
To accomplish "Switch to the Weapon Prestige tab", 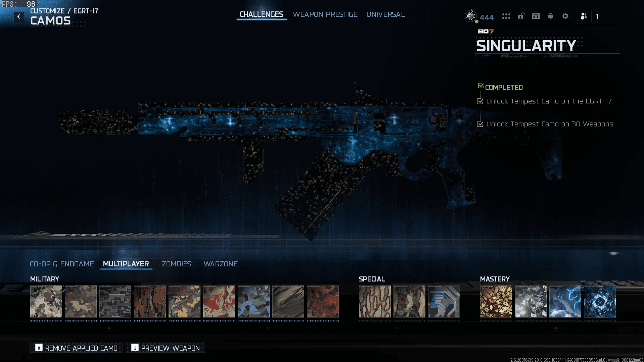I will tap(325, 14).
